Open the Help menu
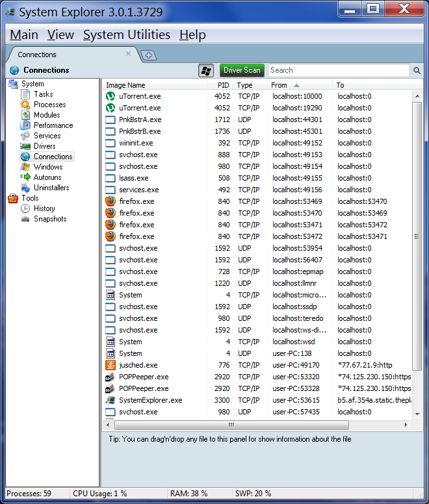 click(x=192, y=34)
